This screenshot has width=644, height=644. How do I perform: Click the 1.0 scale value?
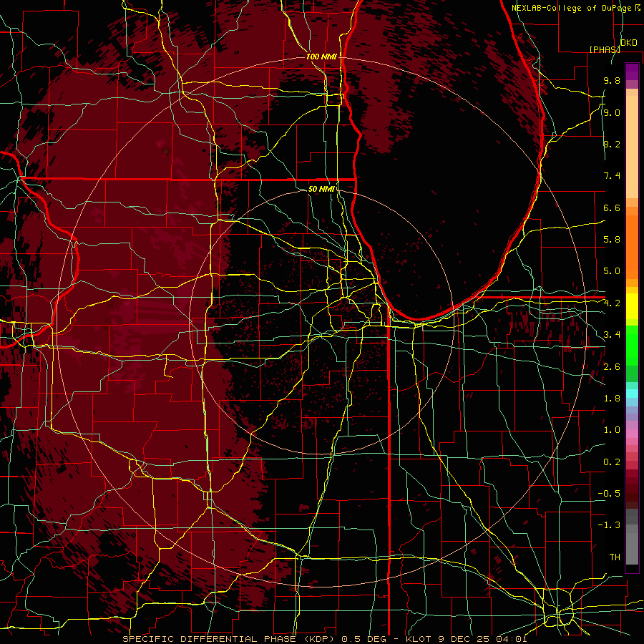point(612,430)
